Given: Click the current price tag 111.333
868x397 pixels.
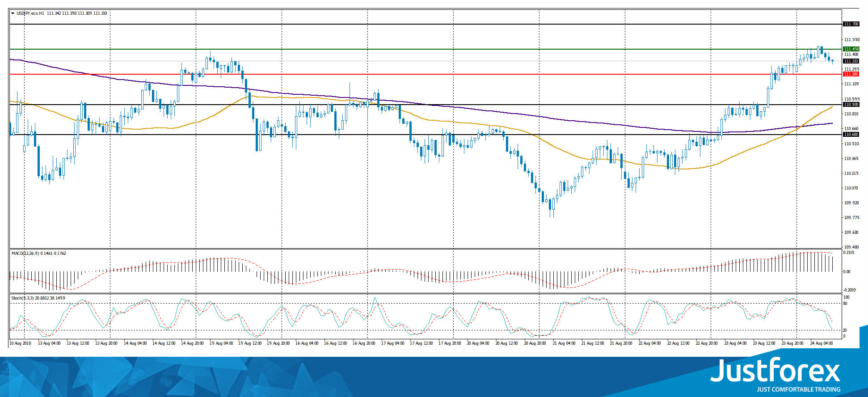Looking at the screenshot, I should point(851,61).
